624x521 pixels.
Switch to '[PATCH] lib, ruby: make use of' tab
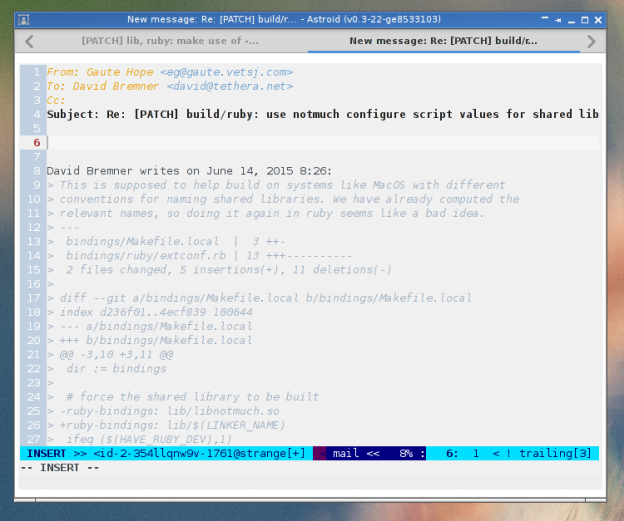pos(169,41)
